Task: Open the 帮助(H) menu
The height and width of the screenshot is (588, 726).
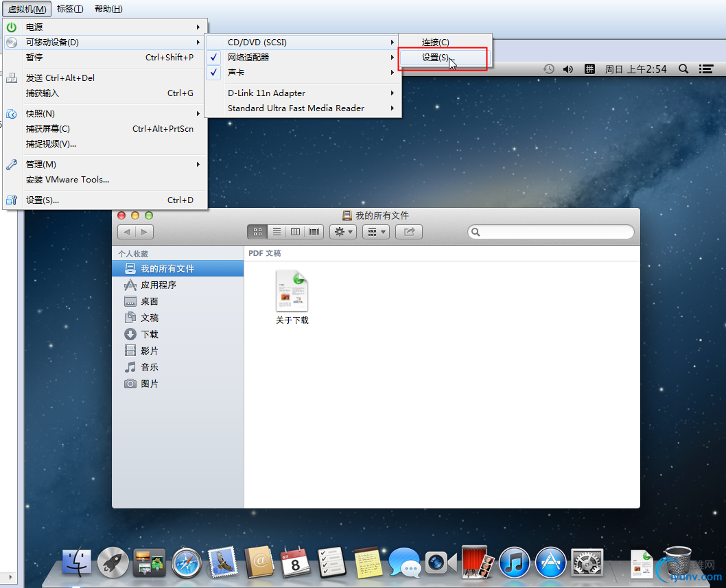Action: coord(108,9)
